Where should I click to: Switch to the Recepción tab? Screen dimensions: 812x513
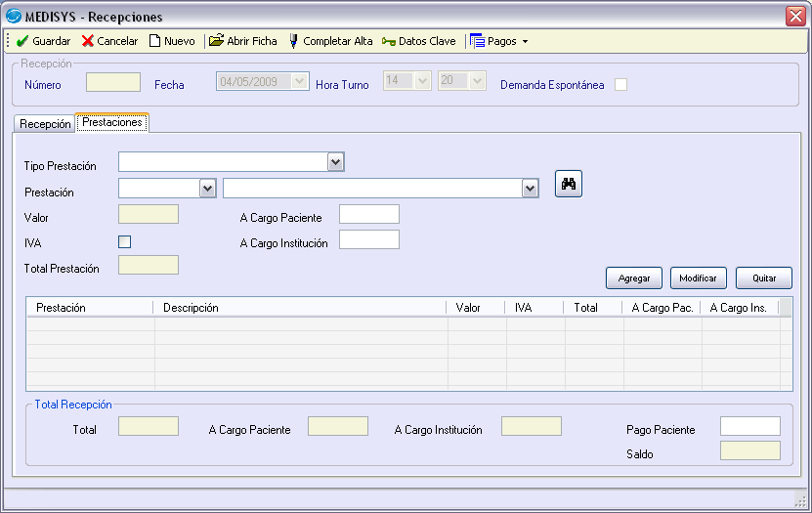coord(45,124)
